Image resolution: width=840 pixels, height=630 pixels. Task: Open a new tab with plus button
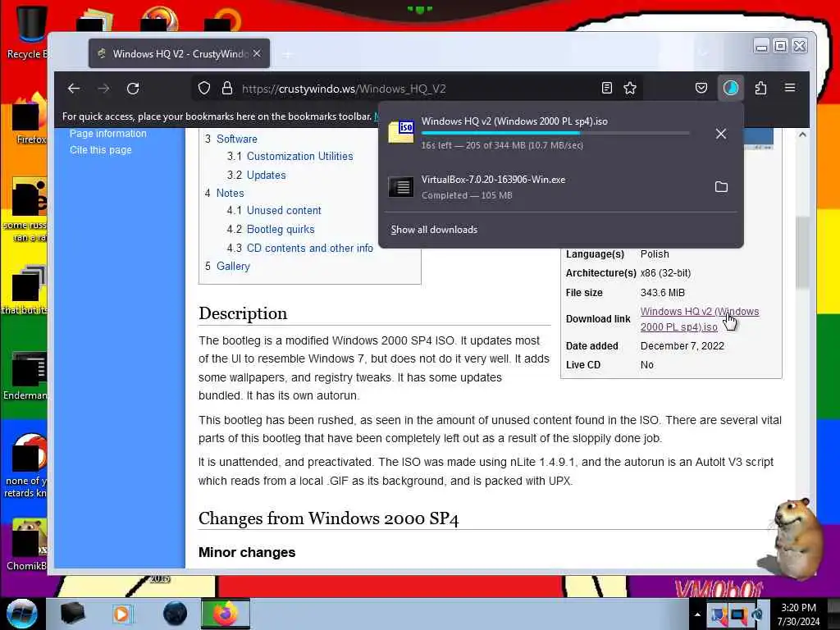point(288,54)
